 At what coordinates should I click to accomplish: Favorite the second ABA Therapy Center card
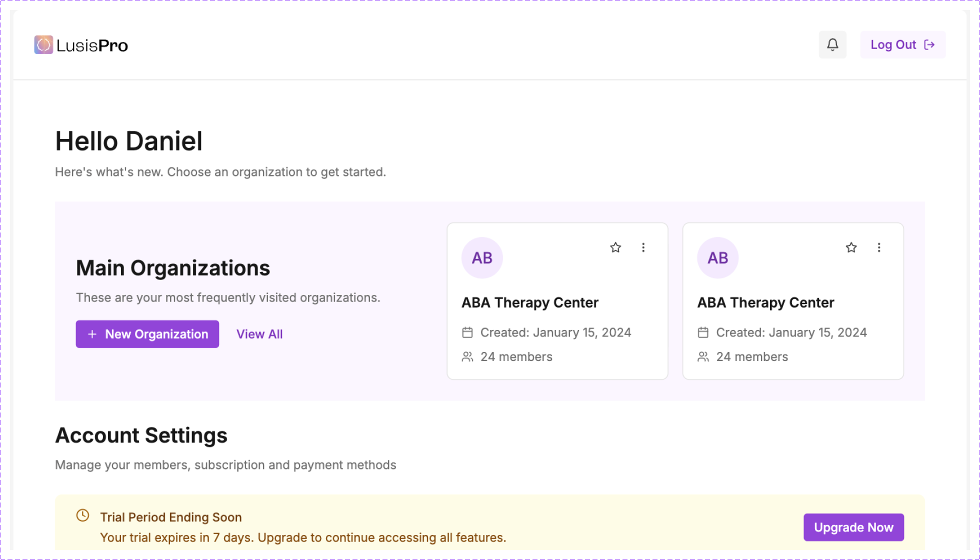pos(851,247)
